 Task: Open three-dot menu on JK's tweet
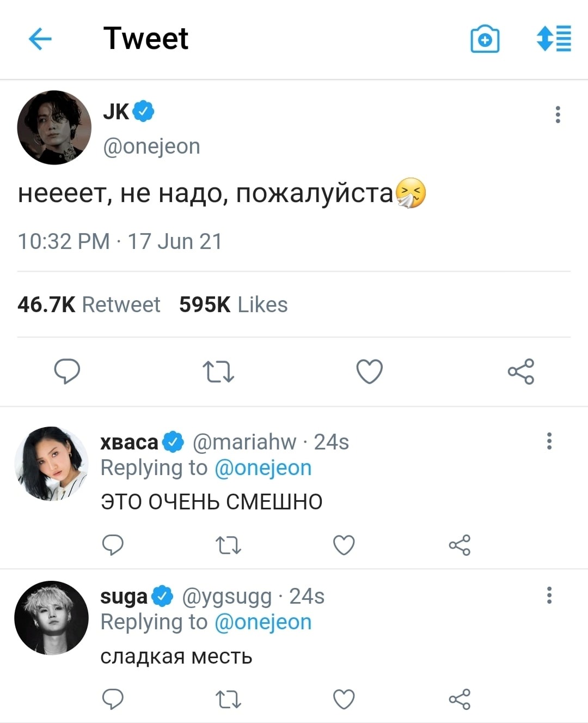pos(558,114)
